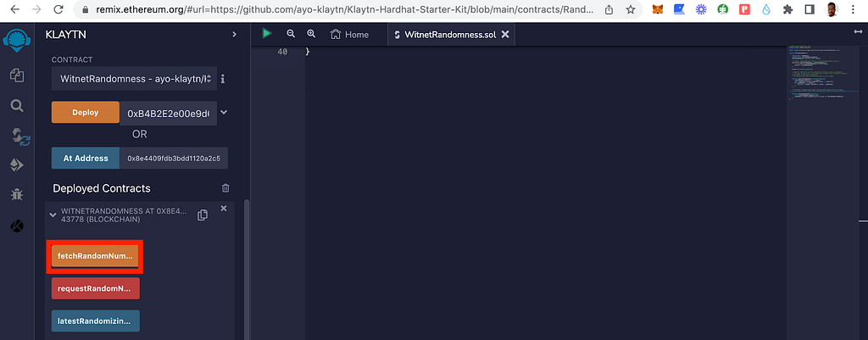The height and width of the screenshot is (340, 868).
Task: Edit the At Address input field
Action: [x=174, y=158]
